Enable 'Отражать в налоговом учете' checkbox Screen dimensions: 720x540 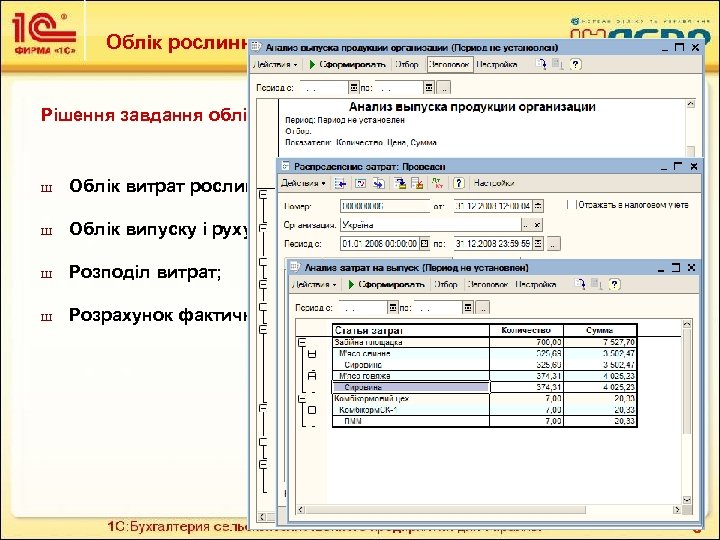click(572, 205)
